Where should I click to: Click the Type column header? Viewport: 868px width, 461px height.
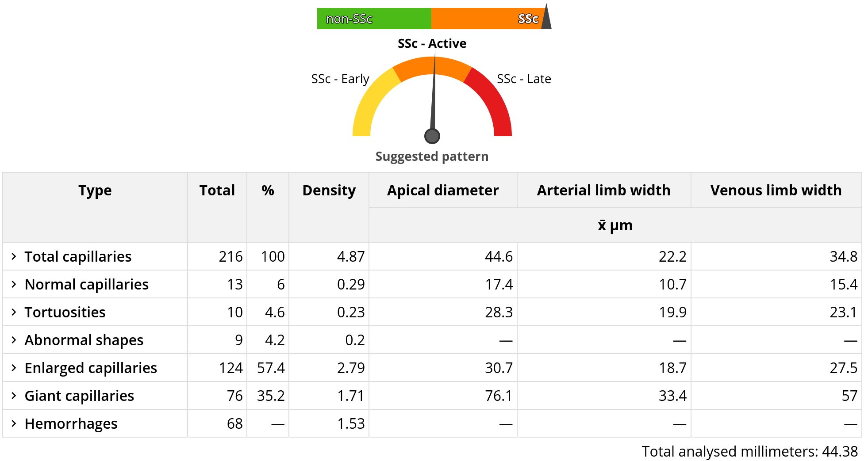95,190
